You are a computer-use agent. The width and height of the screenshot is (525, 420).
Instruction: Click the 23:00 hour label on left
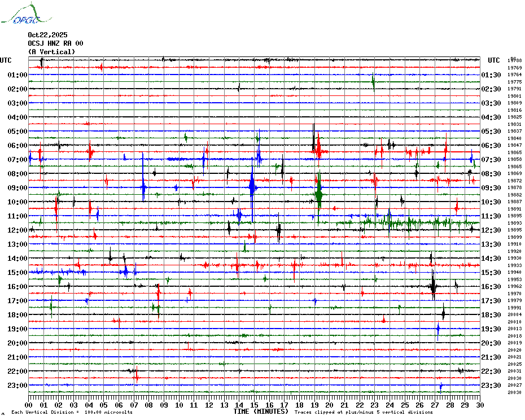click(17, 386)
